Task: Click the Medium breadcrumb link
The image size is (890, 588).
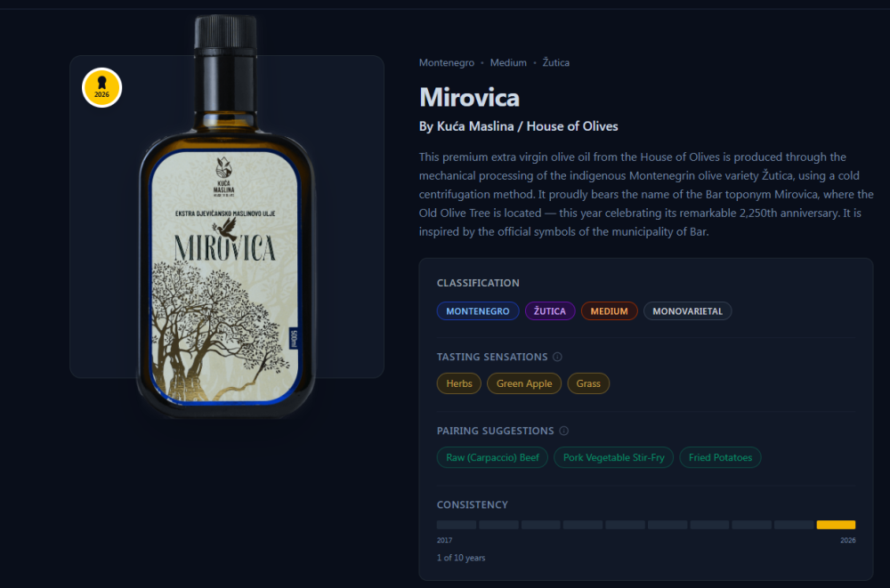Action: (x=508, y=63)
